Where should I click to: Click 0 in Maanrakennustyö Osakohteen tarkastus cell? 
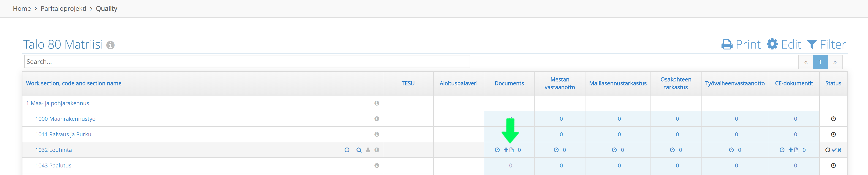tap(677, 119)
